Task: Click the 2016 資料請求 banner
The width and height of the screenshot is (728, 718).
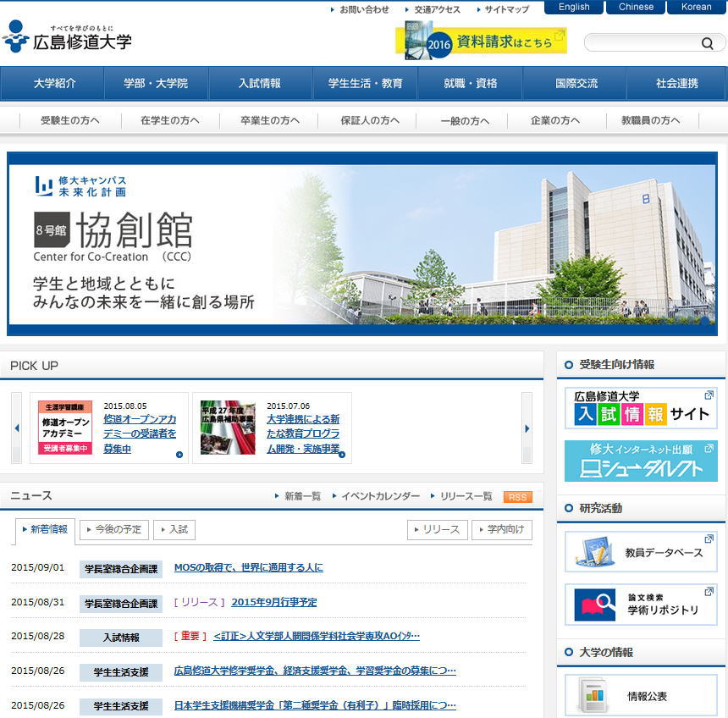Action: [481, 41]
